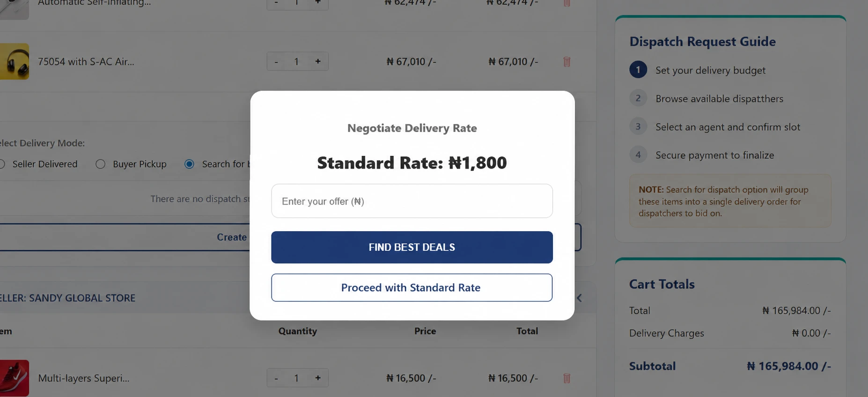Delete the 75054 with S-AC Air item

[x=566, y=62]
